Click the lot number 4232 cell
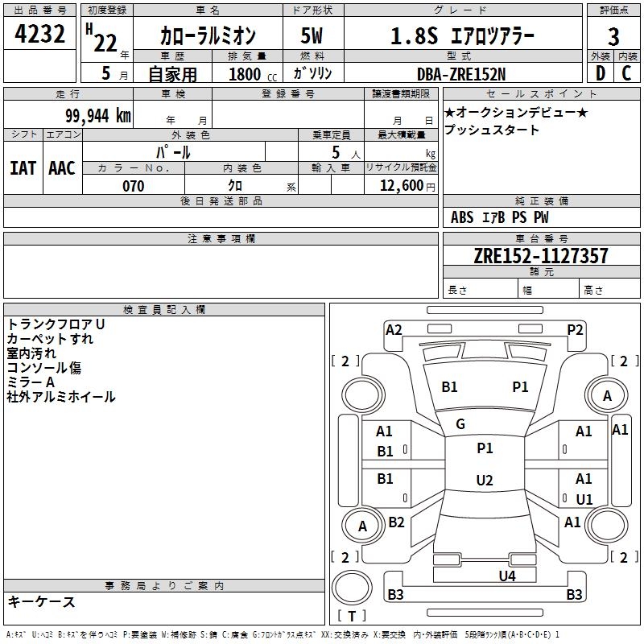Image resolution: width=644 pixels, height=644 pixels. click(x=39, y=33)
